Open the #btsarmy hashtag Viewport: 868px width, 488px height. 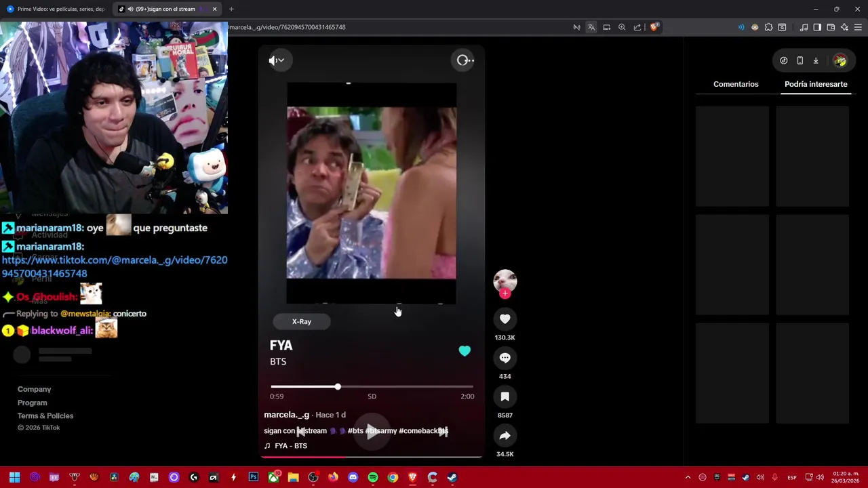[381, 430]
